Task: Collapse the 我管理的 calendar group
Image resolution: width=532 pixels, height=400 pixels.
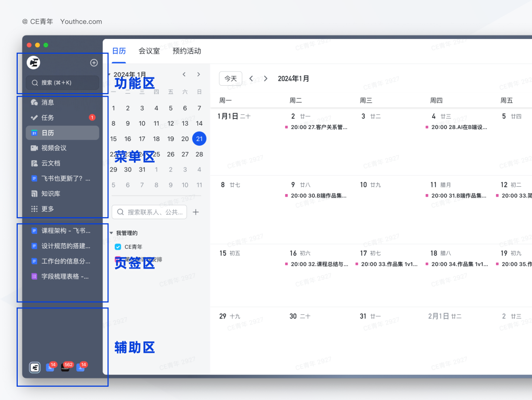Action: tap(111, 233)
